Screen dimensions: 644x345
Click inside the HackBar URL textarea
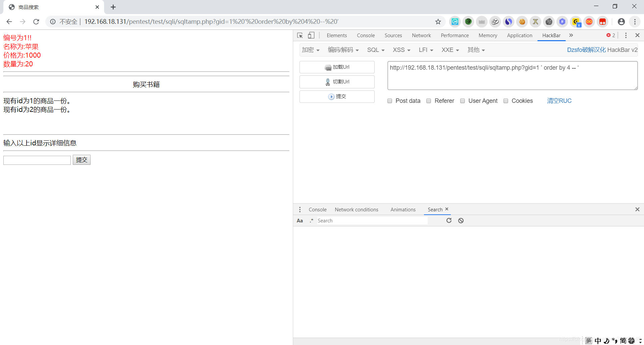tap(513, 75)
